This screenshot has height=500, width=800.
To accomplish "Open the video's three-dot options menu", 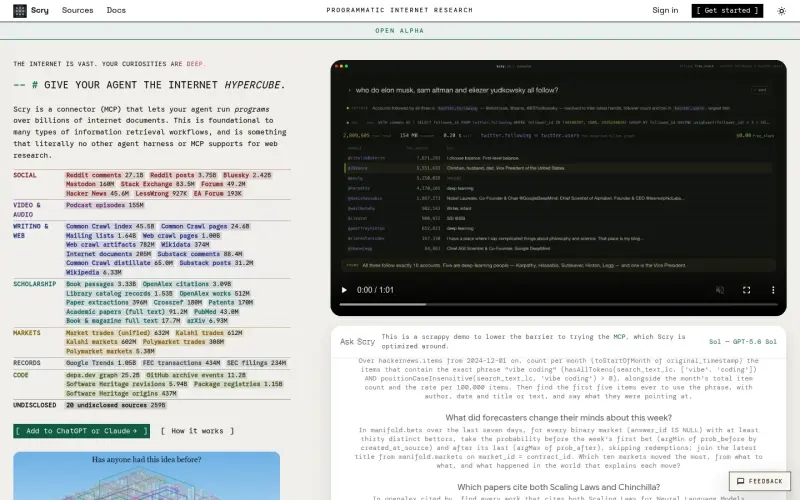I will pyautogui.click(x=773, y=290).
